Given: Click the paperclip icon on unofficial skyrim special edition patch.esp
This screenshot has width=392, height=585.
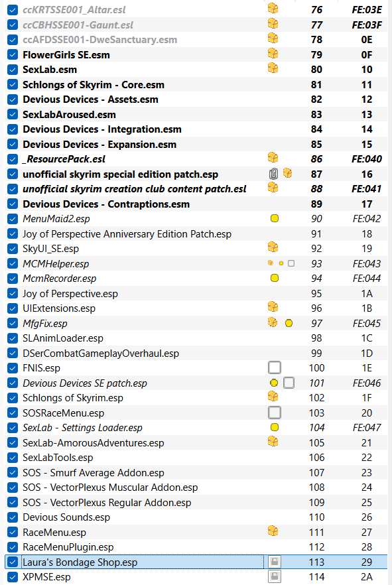Looking at the screenshot, I should (x=274, y=174).
